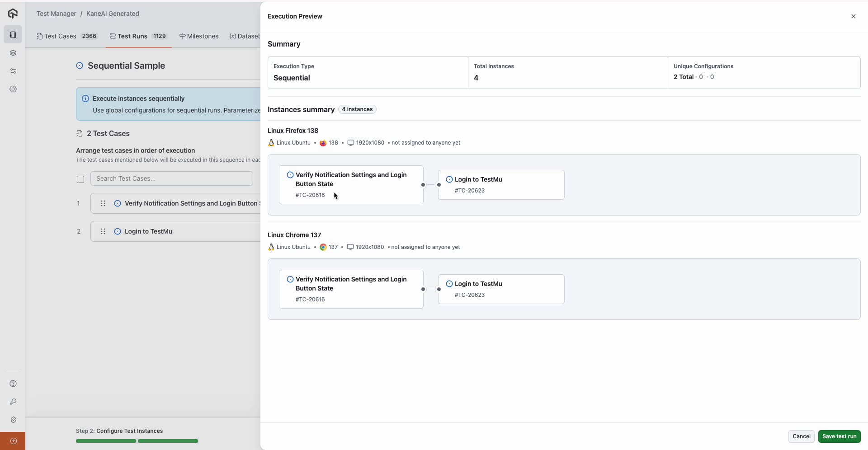Close the Execution Preview dialog

pyautogui.click(x=854, y=16)
